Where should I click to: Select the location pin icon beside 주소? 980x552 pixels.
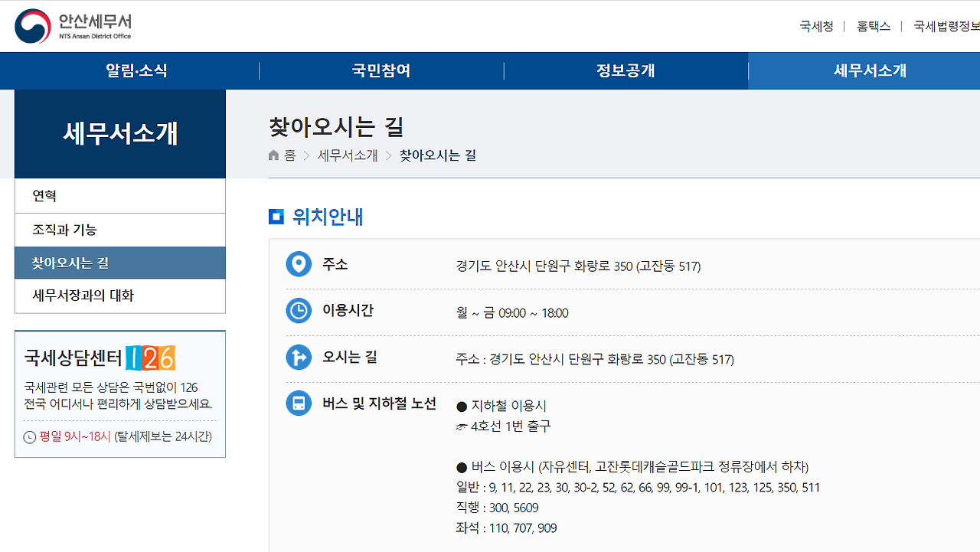click(299, 263)
